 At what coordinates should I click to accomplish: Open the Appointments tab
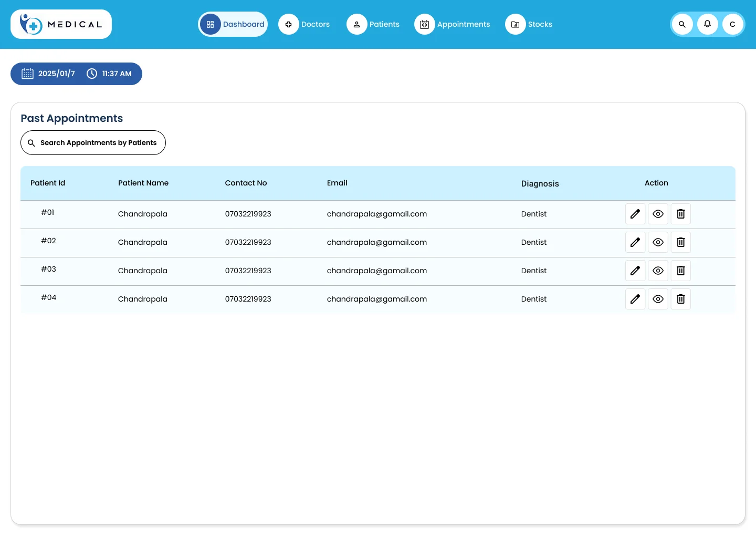[453, 24]
